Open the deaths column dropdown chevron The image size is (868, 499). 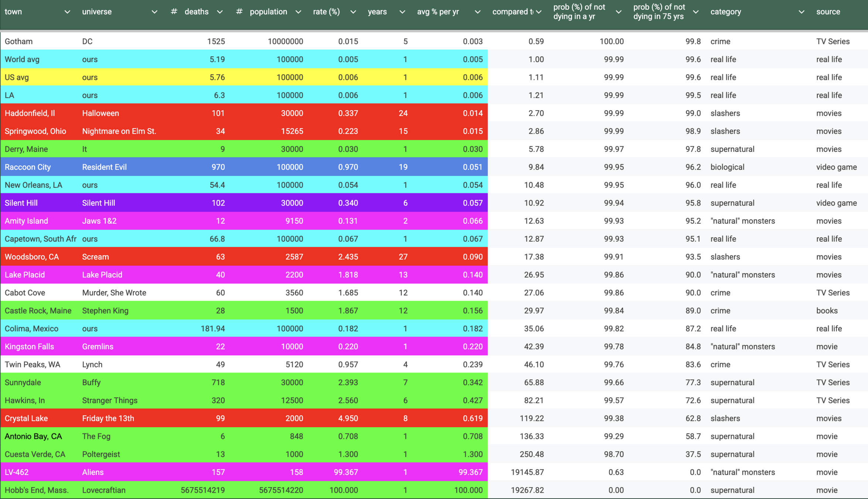point(220,12)
